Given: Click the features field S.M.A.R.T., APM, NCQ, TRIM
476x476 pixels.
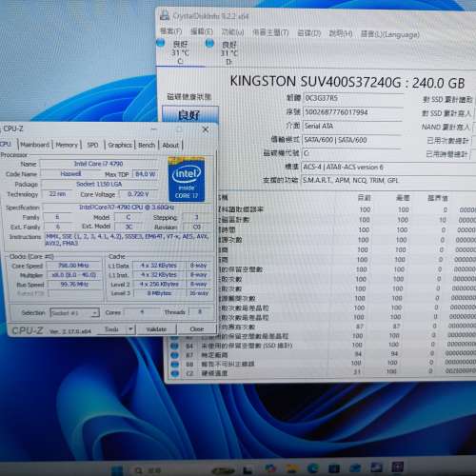Looking at the screenshot, I should tap(388, 181).
